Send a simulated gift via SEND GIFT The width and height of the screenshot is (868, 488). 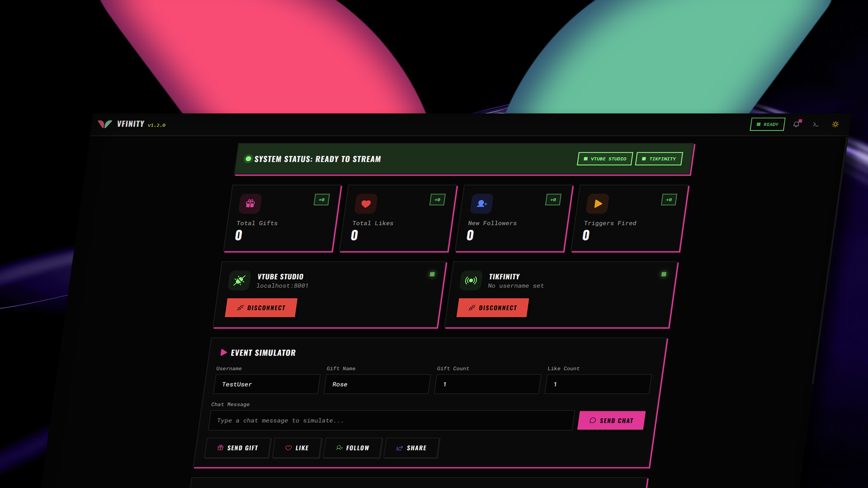pos(237,448)
